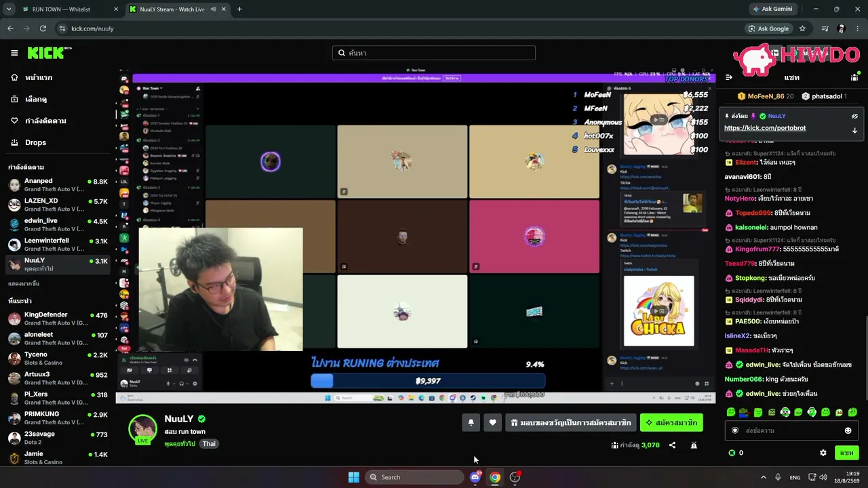Image resolution: width=868 pixels, height=488 pixels.
Task: Hide the pinned chat message
Action: coord(854,116)
